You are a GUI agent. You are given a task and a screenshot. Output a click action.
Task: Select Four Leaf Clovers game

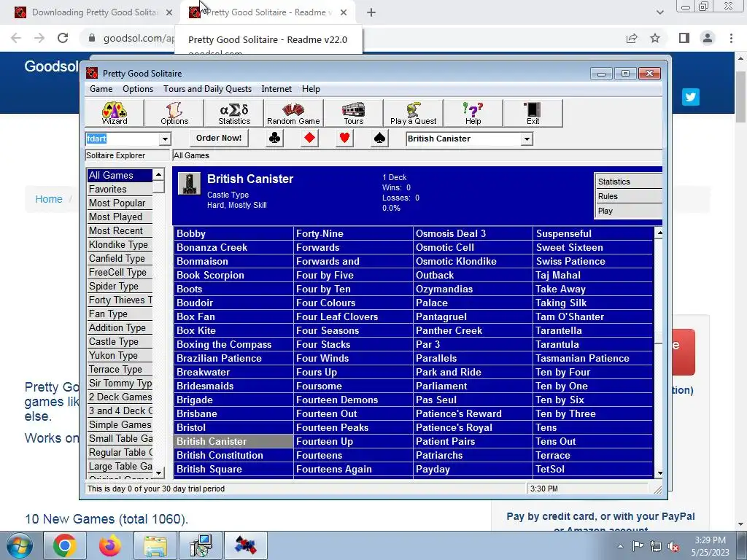tap(353, 316)
